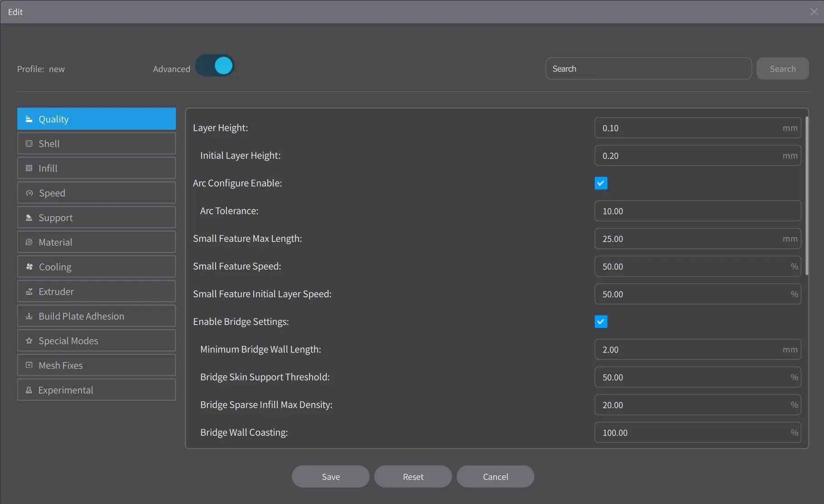824x504 pixels.
Task: Click the 'Bridge Wall Coasting:' label
Action: coord(244,433)
